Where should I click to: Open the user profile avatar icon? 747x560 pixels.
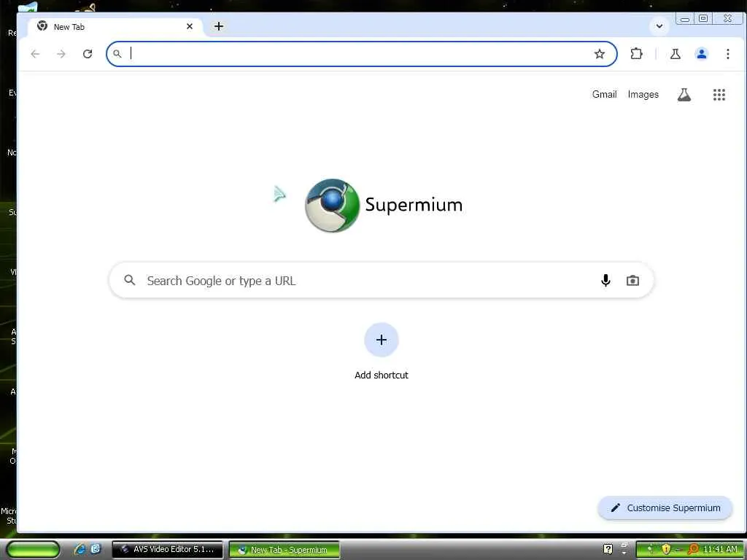tap(701, 54)
